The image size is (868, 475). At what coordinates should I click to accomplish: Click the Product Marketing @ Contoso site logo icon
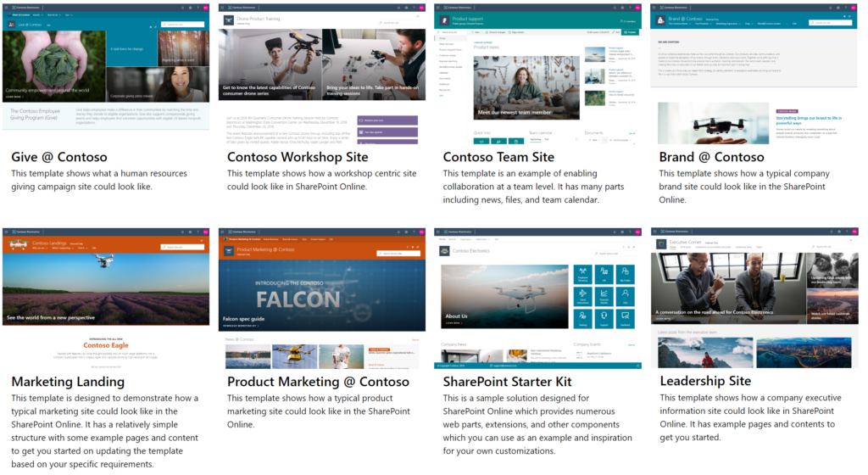228,249
